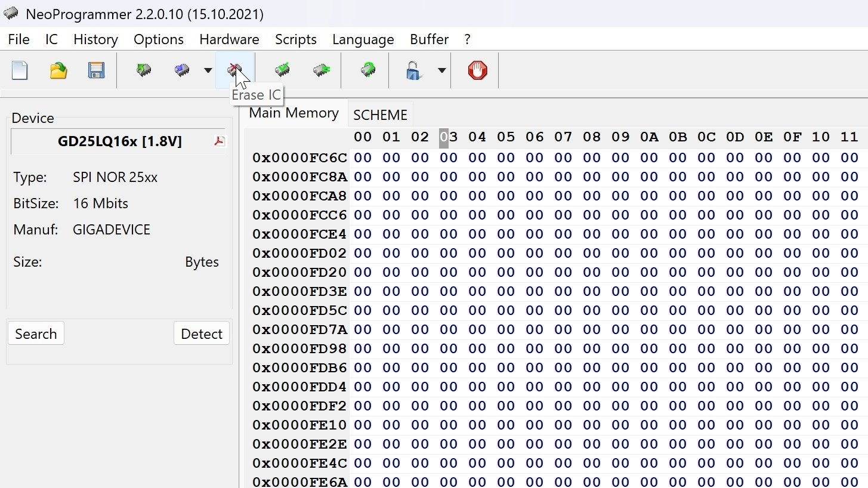868x488 pixels.
Task: Select address row 0x0000FDB6
Action: (299, 368)
